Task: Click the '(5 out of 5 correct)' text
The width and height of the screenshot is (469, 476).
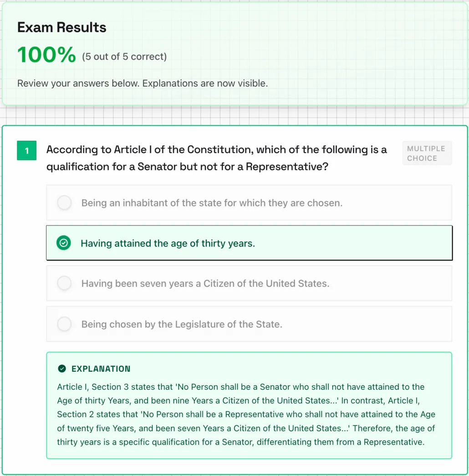Action: point(124,56)
